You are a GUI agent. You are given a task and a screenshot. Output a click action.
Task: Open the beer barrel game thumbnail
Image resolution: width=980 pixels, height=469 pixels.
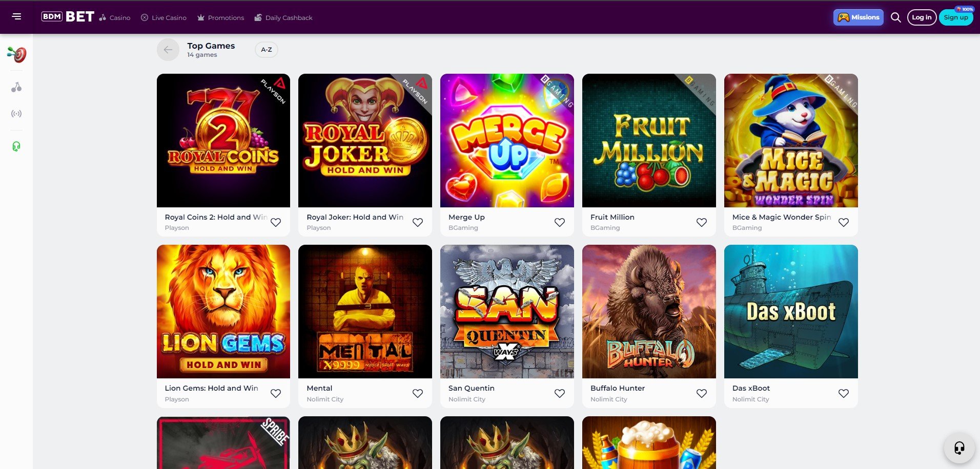point(649,442)
